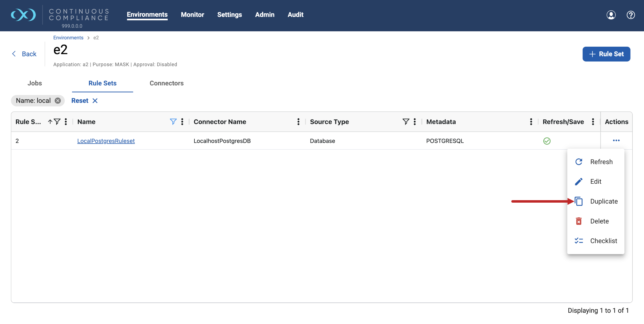Open the kebab menu on Connector Name column

(298, 122)
